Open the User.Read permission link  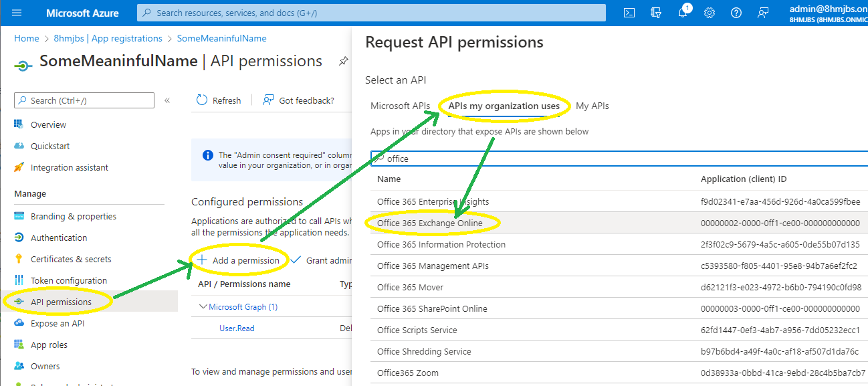(237, 328)
